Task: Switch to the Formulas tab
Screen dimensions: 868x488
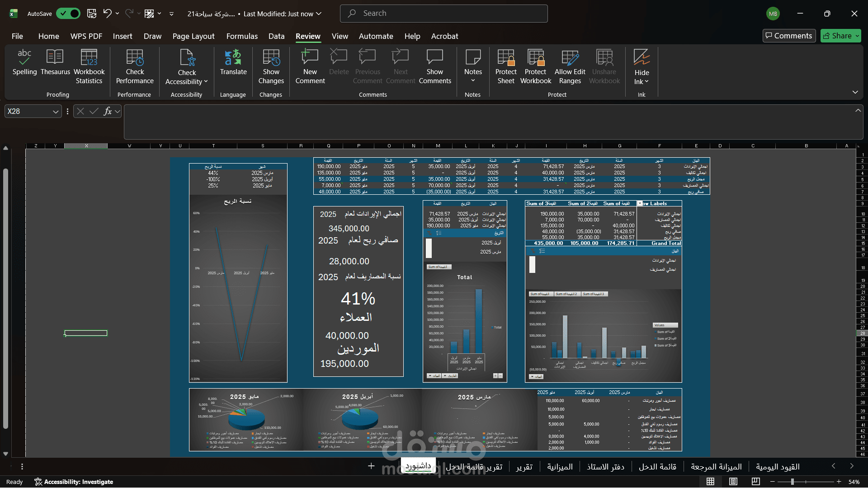Action: (x=242, y=36)
